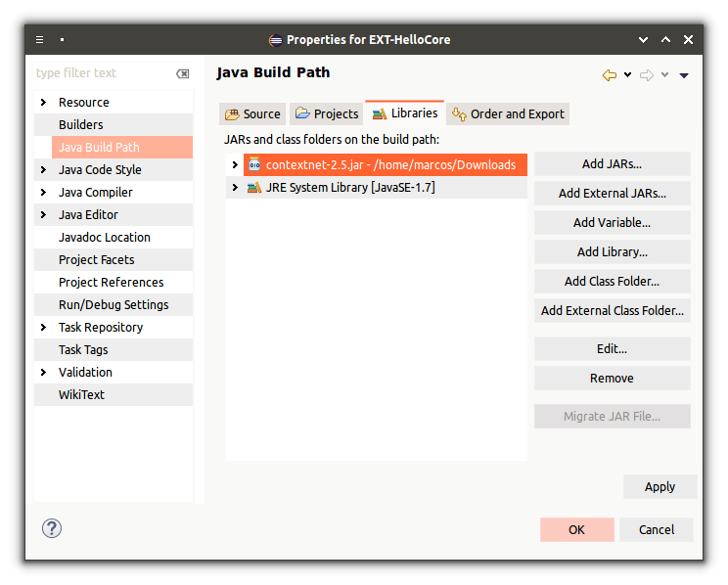The image size is (728, 585).
Task: Click the help question mark icon
Action: click(x=52, y=529)
